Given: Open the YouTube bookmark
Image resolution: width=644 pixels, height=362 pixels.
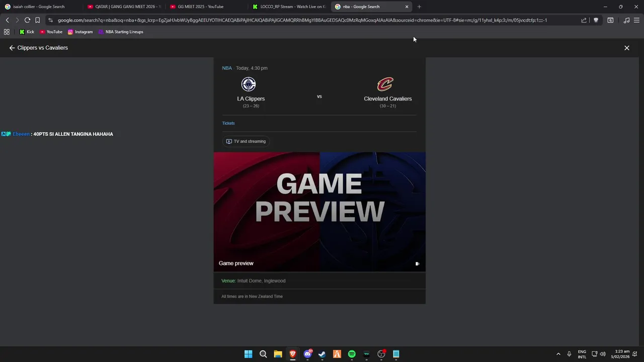Looking at the screenshot, I should [51, 32].
